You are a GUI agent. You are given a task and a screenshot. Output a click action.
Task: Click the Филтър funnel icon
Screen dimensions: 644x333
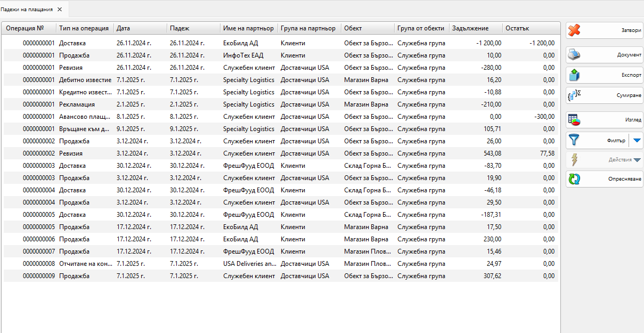point(574,140)
